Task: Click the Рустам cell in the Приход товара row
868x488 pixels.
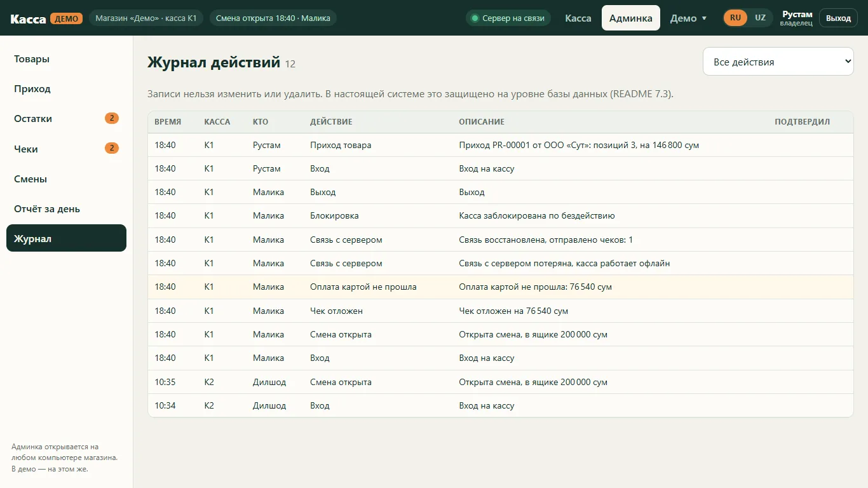Action: coord(267,145)
